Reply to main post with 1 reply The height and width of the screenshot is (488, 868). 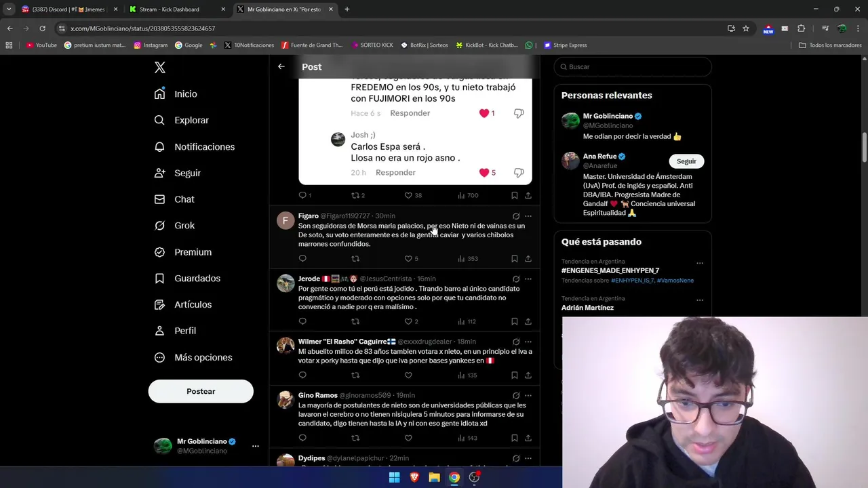click(304, 195)
